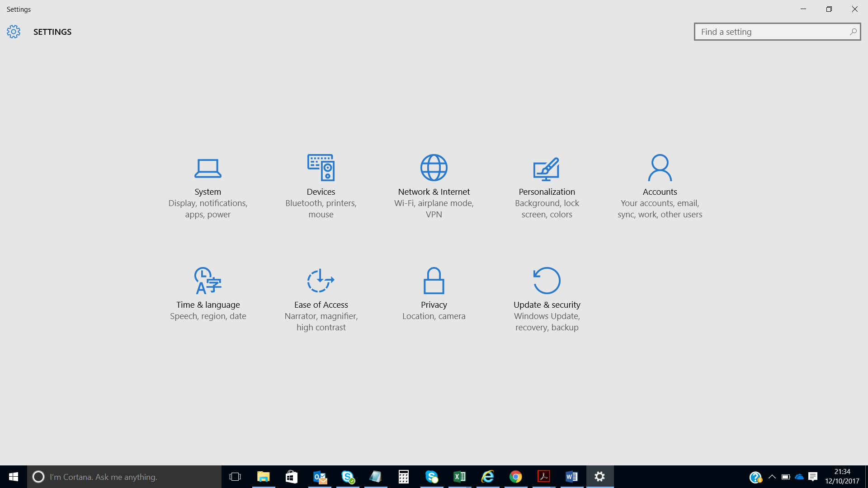
Task: Click the magnifier icon in the search box
Action: [x=853, y=32]
